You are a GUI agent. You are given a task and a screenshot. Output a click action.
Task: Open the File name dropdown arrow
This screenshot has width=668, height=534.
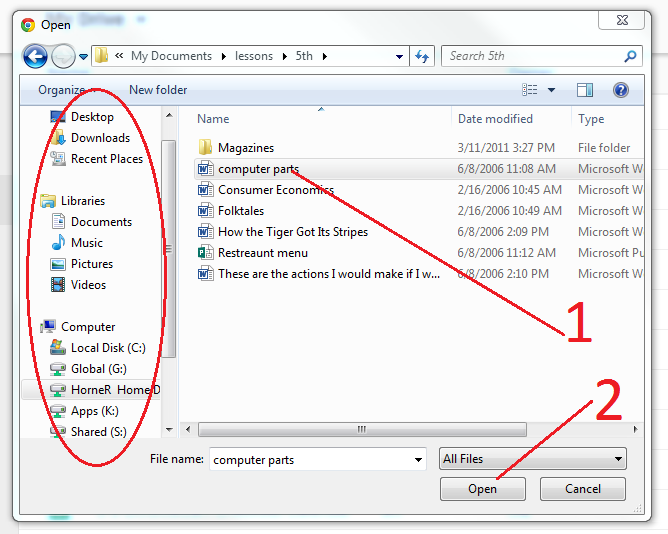[x=418, y=459]
